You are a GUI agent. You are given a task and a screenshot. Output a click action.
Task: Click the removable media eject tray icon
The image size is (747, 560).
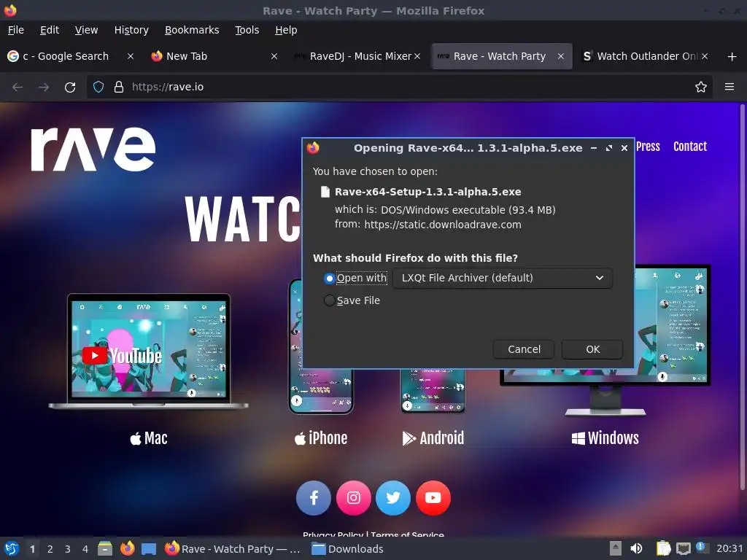pos(616,549)
